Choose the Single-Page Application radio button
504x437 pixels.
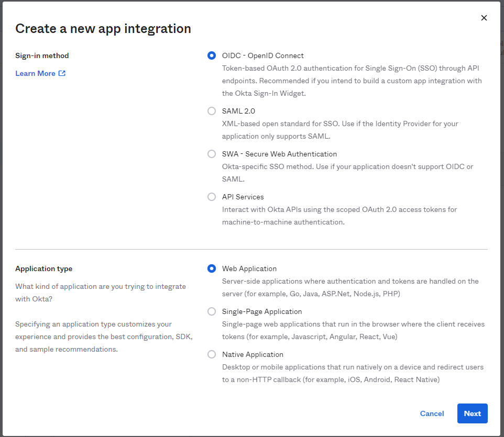[x=212, y=311]
